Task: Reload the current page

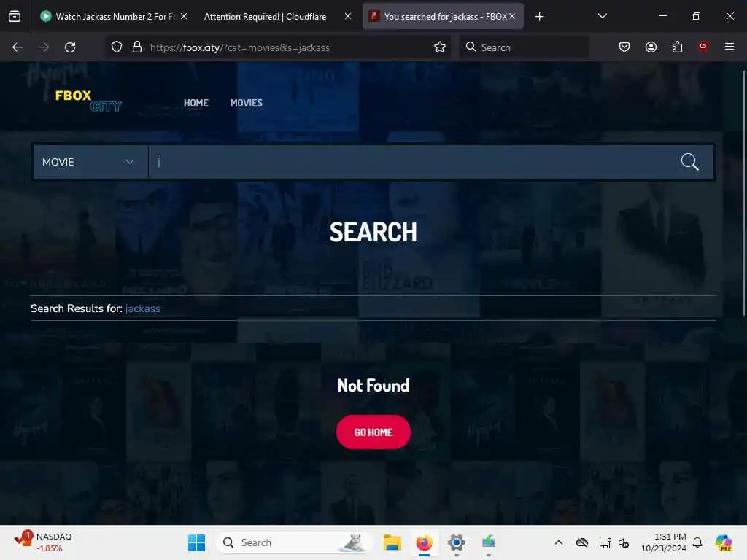Action: [x=70, y=47]
